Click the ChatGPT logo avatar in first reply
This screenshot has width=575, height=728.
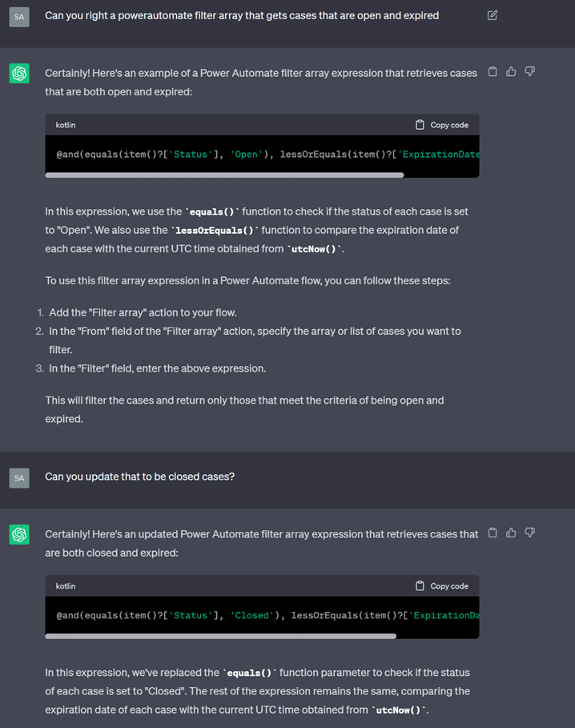(19, 74)
